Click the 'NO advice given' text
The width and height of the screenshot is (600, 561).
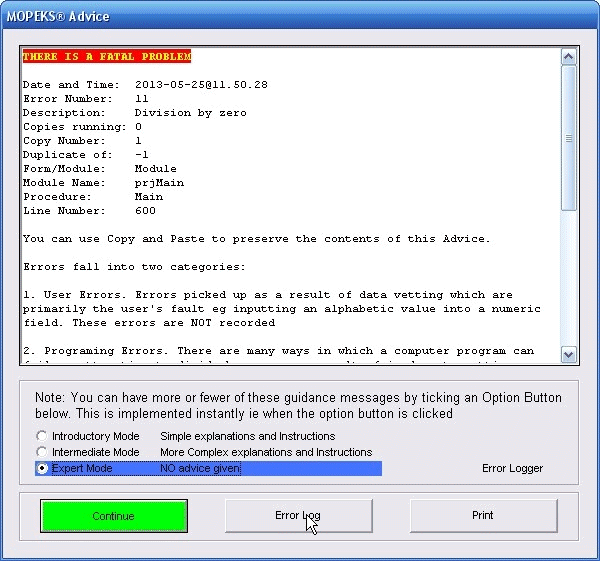pyautogui.click(x=200, y=468)
